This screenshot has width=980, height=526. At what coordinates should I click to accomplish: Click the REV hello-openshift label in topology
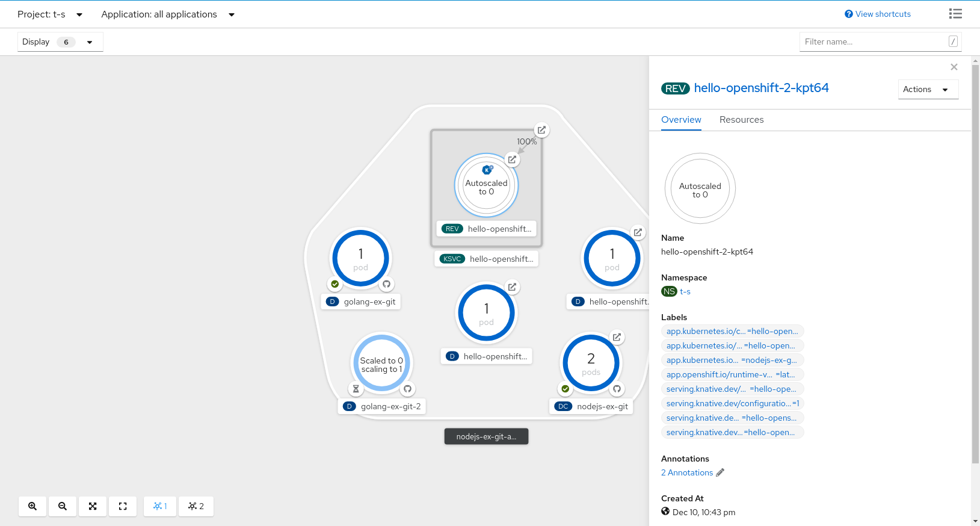click(486, 229)
